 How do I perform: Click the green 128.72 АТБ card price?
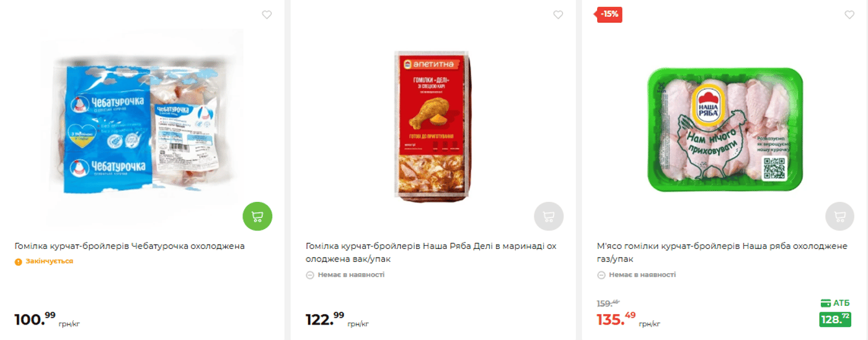(835, 320)
